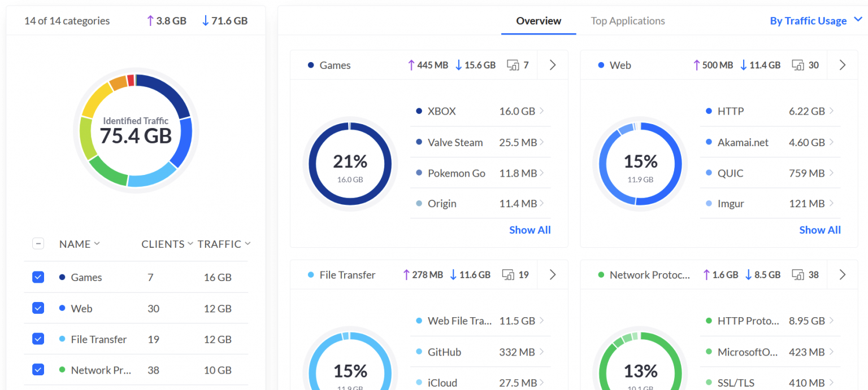The image size is (868, 390).
Task: Expand the Akamai.net application row
Action: coord(770,142)
